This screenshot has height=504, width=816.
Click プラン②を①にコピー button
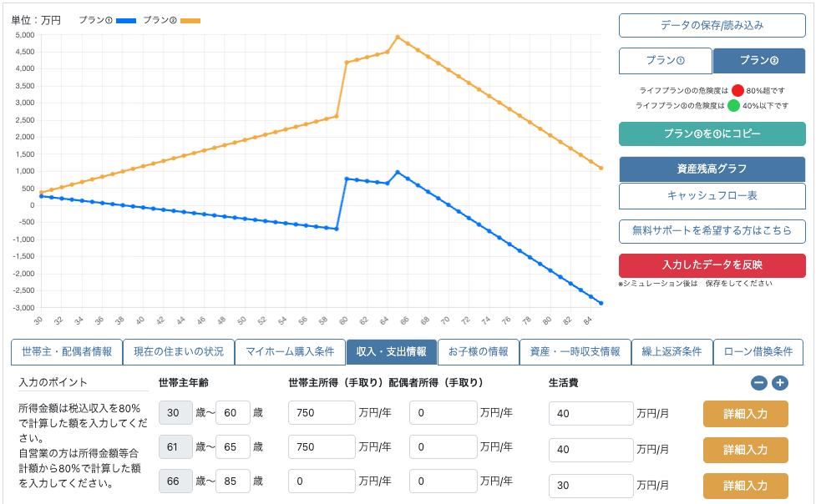point(712,133)
